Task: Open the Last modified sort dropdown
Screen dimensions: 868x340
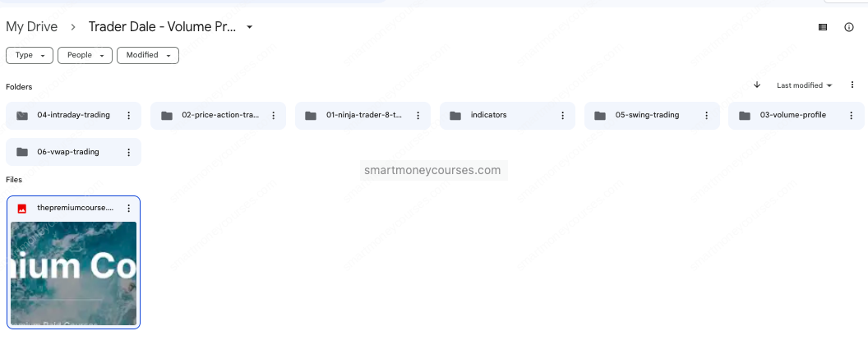Action: pyautogui.click(x=805, y=85)
